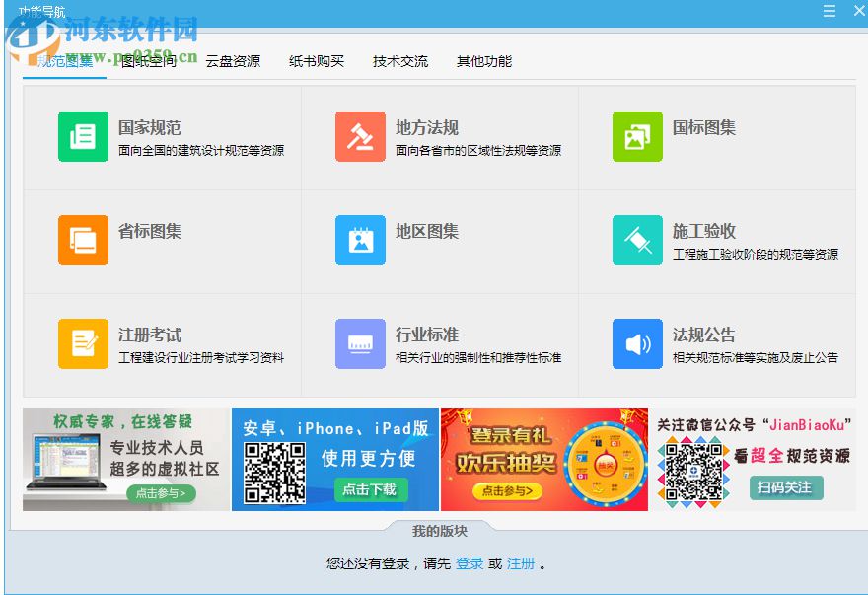Click the 国家规范 title text
This screenshot has width=868, height=595.
pos(150,128)
